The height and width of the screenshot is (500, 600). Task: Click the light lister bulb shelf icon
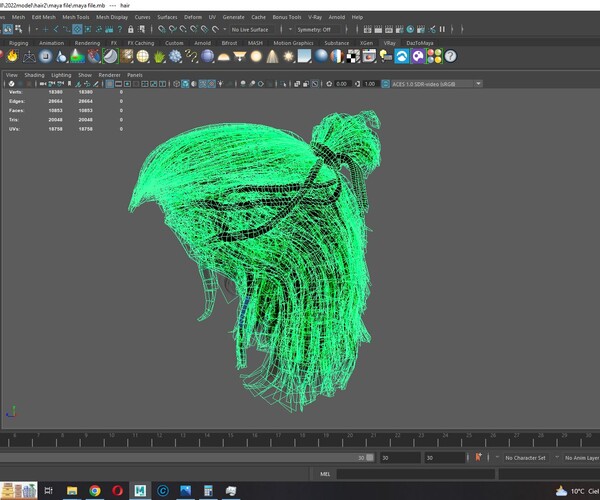coord(386,56)
